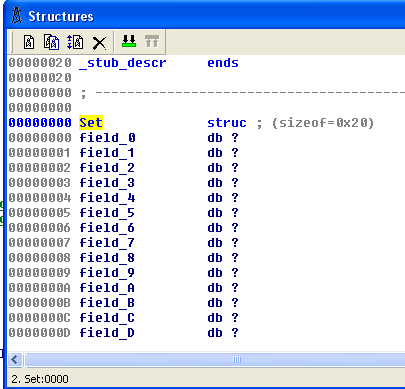Click the horizontal scrollbar left arrow
This screenshot has height=389, width=405.
pos(15,360)
